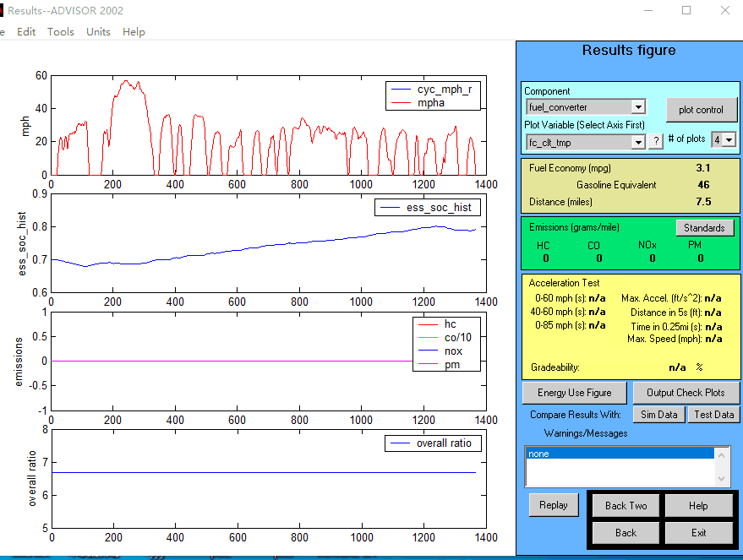Open the Tools menu
This screenshot has width=743, height=560.
click(61, 32)
